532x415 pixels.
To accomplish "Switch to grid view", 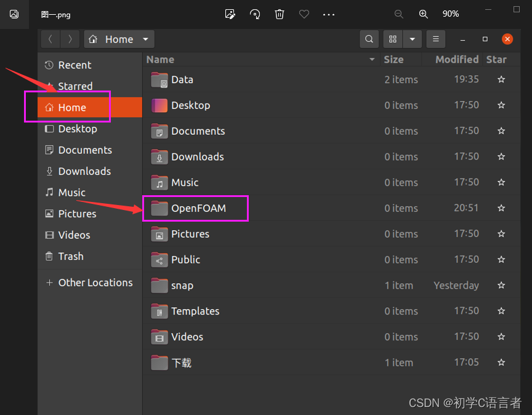I will (x=392, y=39).
